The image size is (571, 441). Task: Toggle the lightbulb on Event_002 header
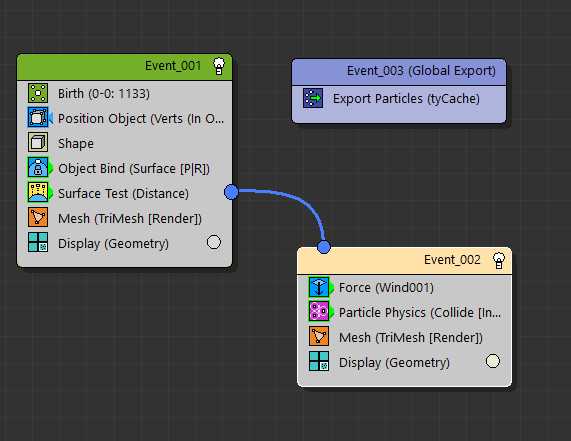pyautogui.click(x=499, y=260)
